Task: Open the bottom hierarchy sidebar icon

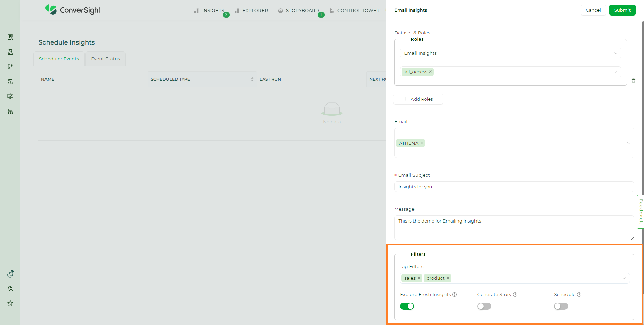Action: coord(10,111)
